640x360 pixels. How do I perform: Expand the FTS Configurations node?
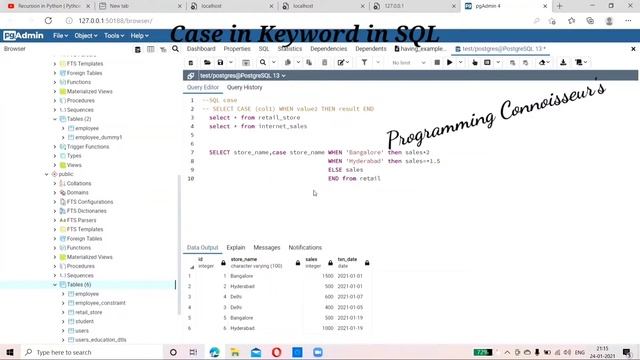tap(55, 202)
